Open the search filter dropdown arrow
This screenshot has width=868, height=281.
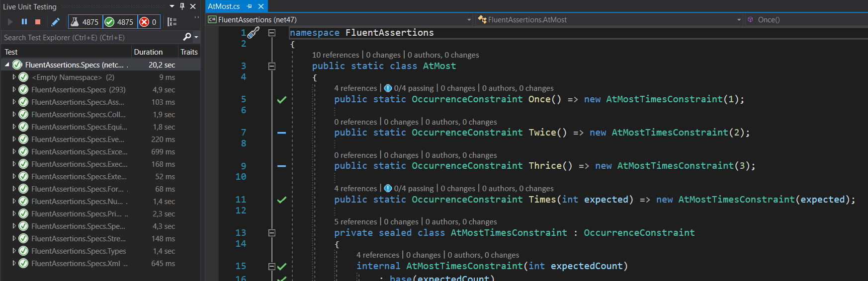pyautogui.click(x=196, y=37)
